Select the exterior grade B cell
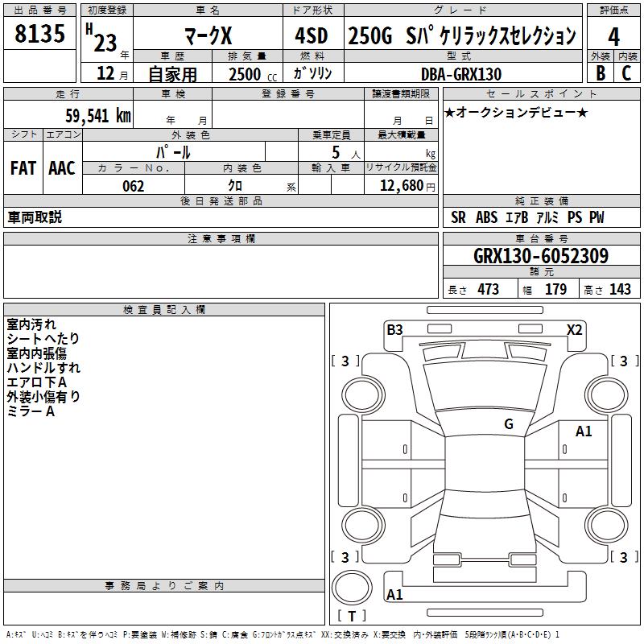This screenshot has height=644, width=644. 600,72
